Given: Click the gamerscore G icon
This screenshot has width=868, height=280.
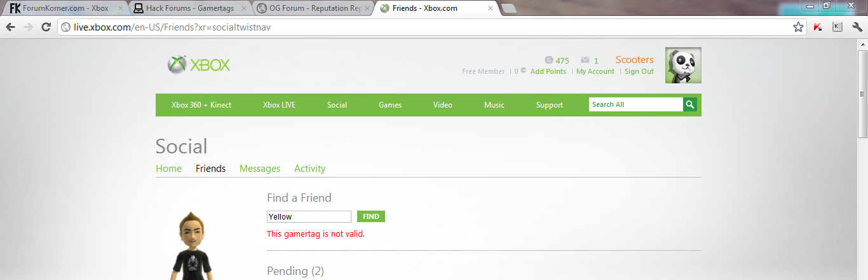Looking at the screenshot, I should click(549, 60).
